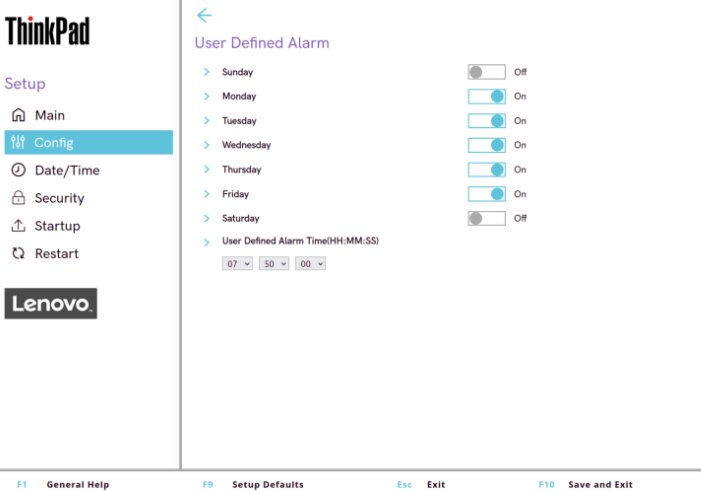Viewport: 701px width, 492px height.
Task: Expand the Monday chevron
Action: click(207, 96)
